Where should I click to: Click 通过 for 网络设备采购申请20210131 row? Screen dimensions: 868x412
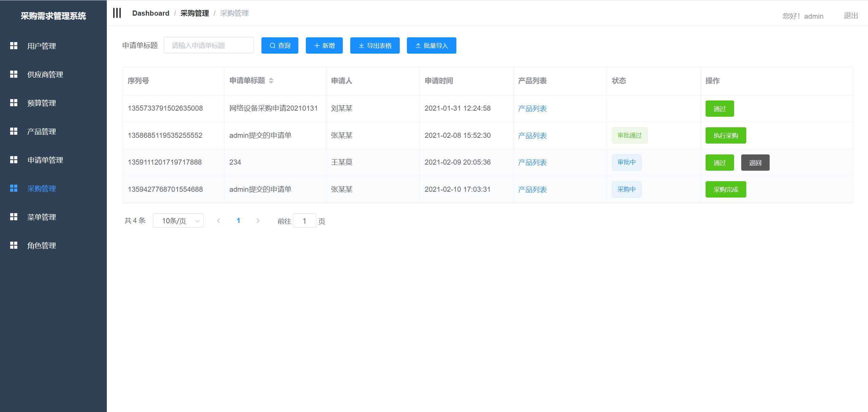point(719,109)
